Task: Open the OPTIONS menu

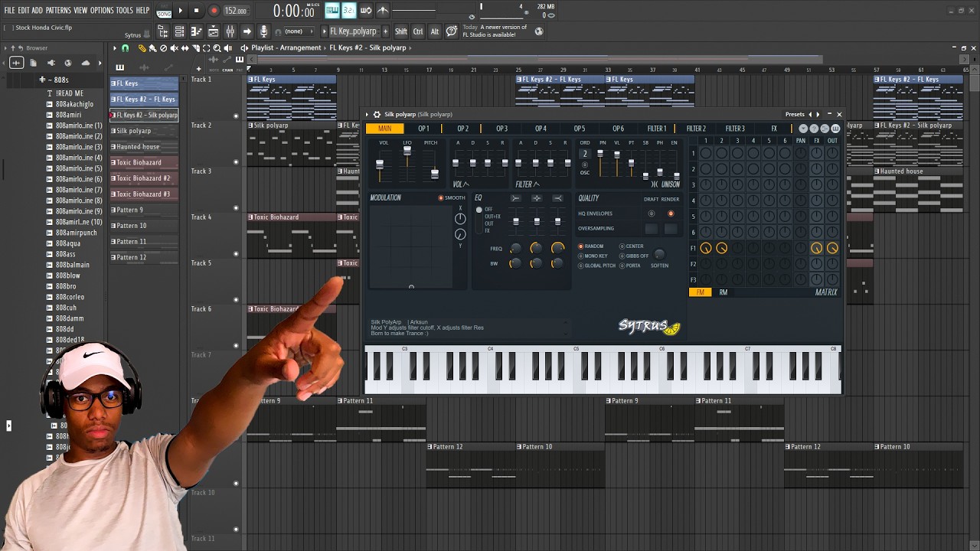Action: click(x=102, y=11)
